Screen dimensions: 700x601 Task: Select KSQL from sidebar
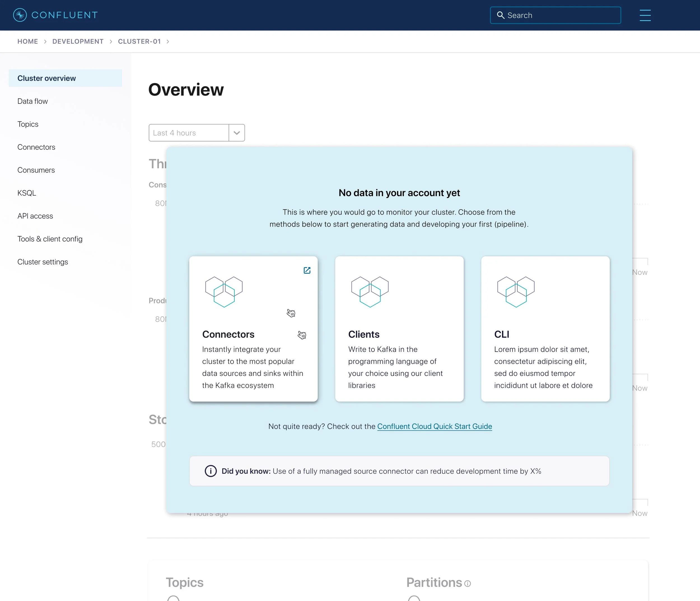27,193
